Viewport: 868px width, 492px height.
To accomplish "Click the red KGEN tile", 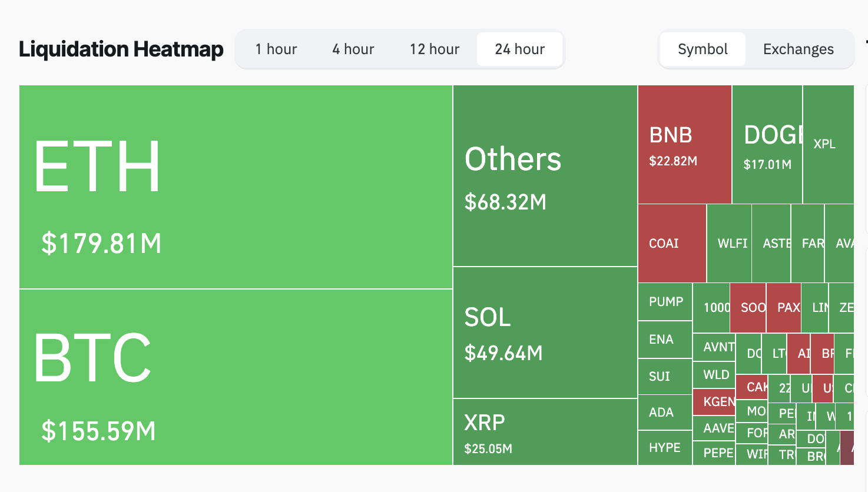I will (x=714, y=402).
